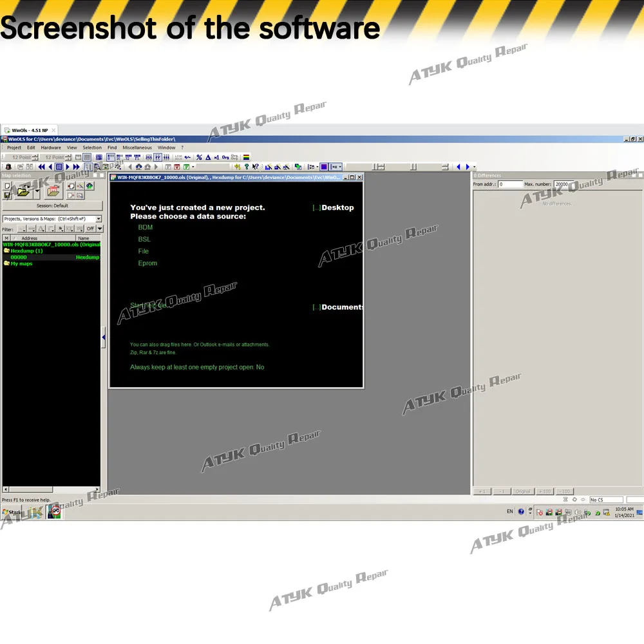Click the single blue left arrow icon
Screen dimensions: 644x644
tap(50, 167)
